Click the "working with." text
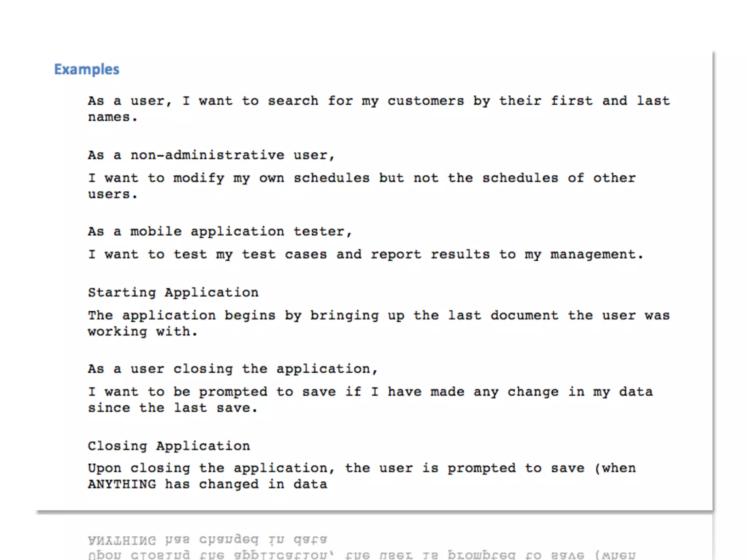This screenshot has height=560, width=747. click(143, 332)
